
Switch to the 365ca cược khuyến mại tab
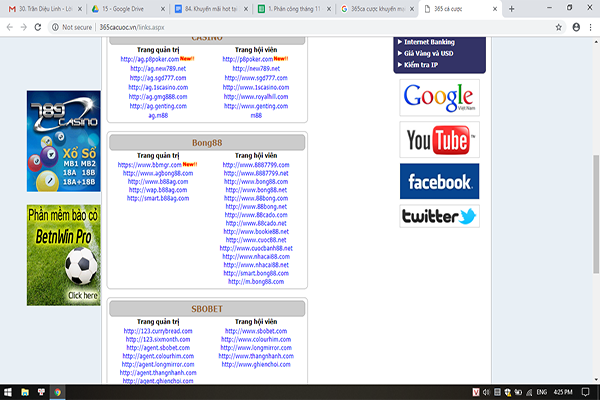coord(376,9)
